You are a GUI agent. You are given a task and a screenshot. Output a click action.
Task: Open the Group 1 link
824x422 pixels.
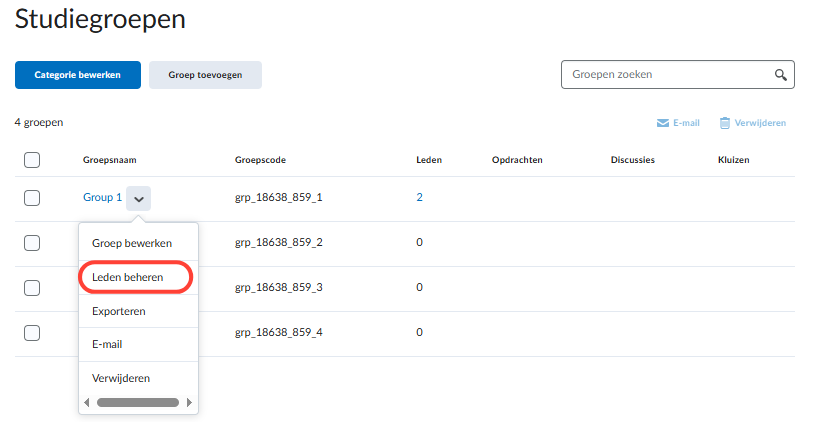[x=102, y=198]
